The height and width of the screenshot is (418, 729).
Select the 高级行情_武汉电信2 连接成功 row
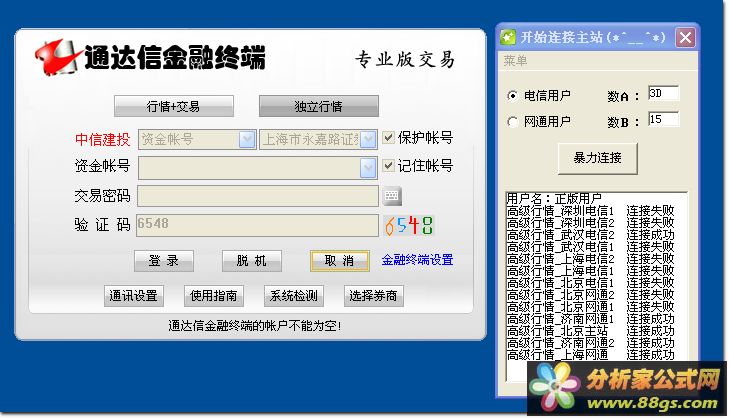[x=590, y=235]
